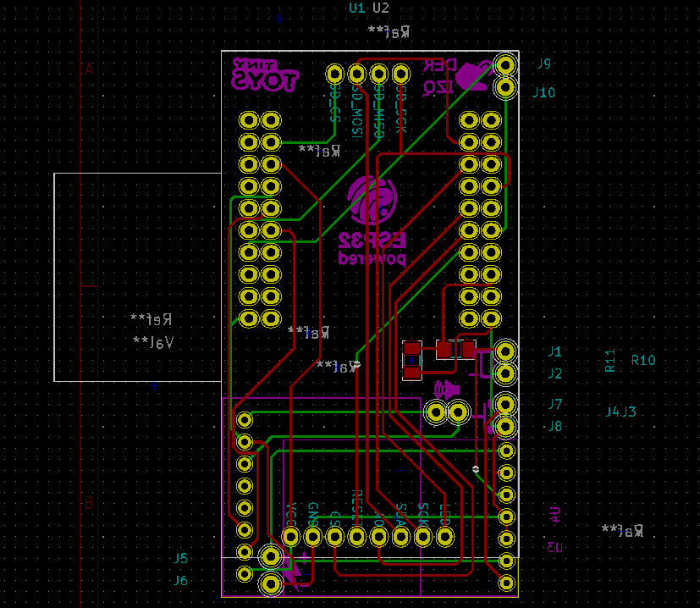Click the U2 reference label
This screenshot has width=700, height=608.
pos(381,8)
